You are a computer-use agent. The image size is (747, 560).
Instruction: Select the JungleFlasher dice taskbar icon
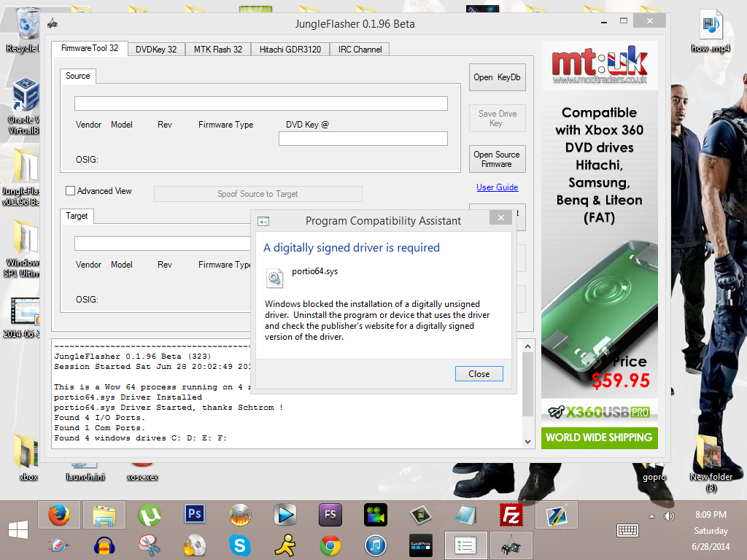click(x=511, y=545)
